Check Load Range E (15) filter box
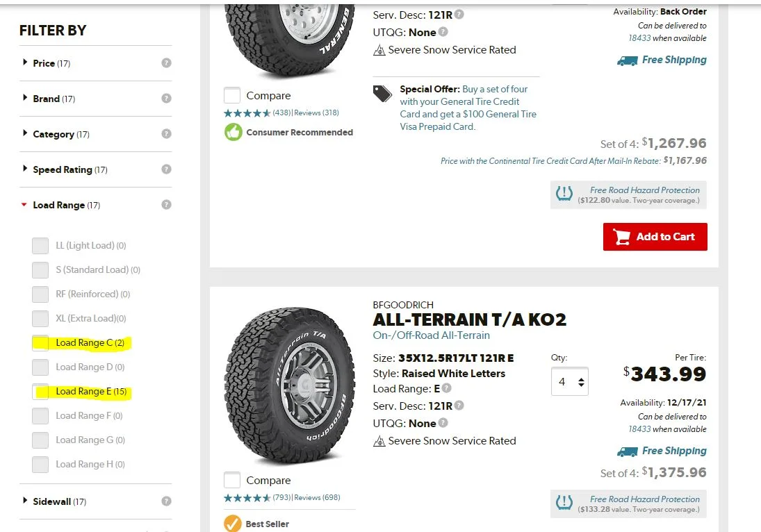 [40, 392]
